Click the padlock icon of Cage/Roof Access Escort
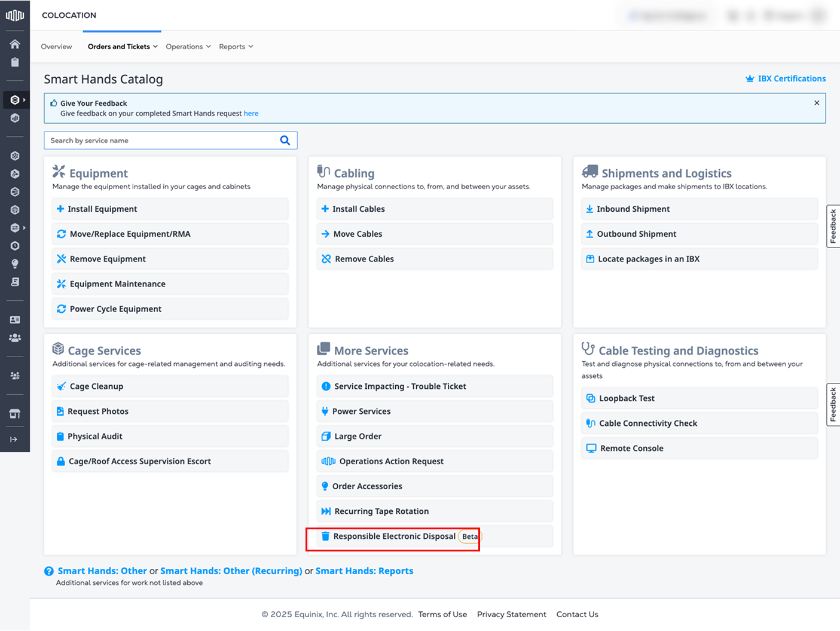Screen dimensions: 840x631 pos(61,461)
